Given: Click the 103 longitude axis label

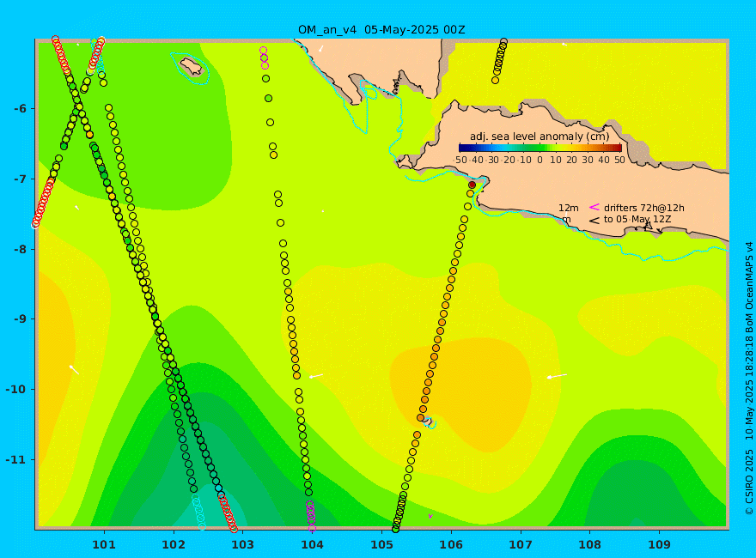Looking at the screenshot, I should (242, 545).
